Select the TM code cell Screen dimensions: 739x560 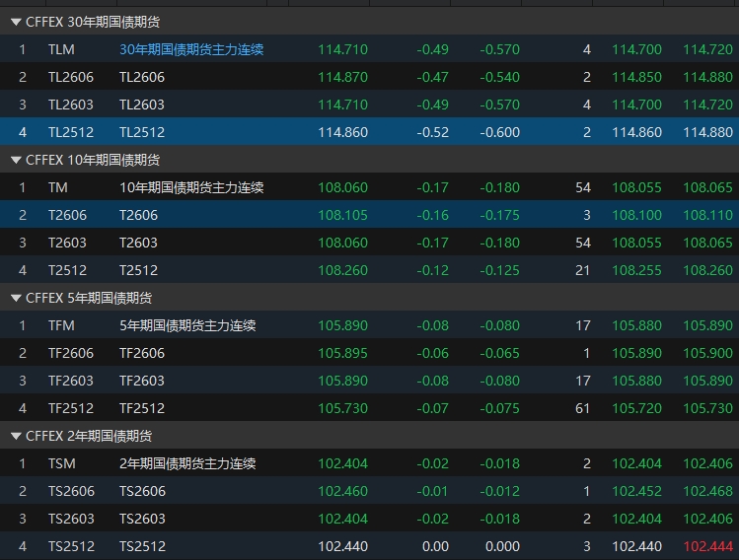point(58,187)
